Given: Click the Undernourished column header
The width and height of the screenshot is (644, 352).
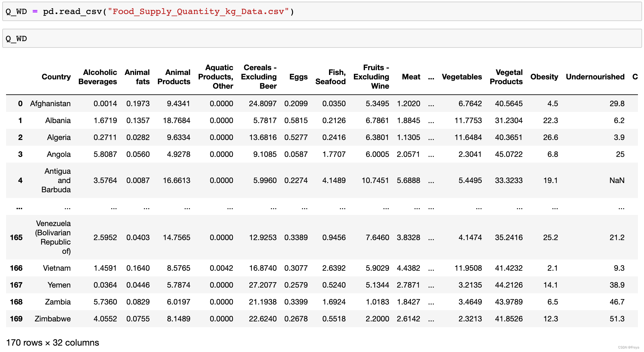Looking at the screenshot, I should click(595, 77).
